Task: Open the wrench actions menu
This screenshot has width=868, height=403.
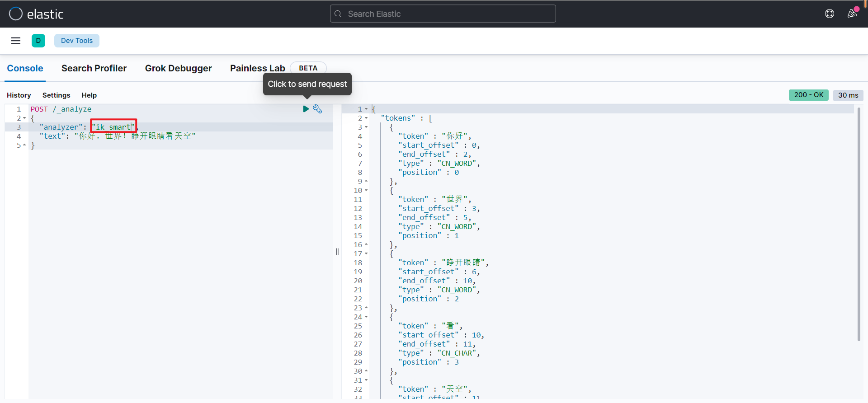Action: (317, 109)
